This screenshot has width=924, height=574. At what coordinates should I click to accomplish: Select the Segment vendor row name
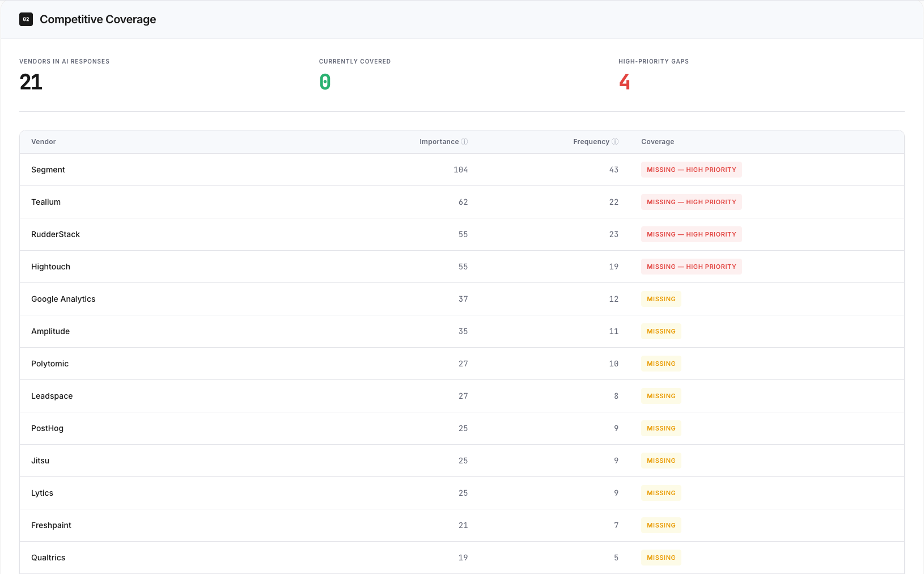[x=48, y=170]
